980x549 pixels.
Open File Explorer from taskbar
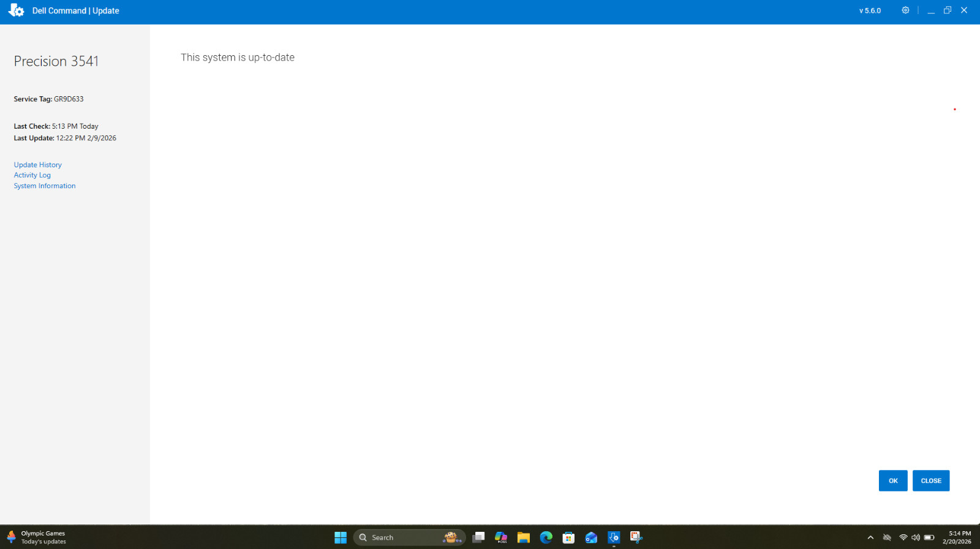(523, 537)
